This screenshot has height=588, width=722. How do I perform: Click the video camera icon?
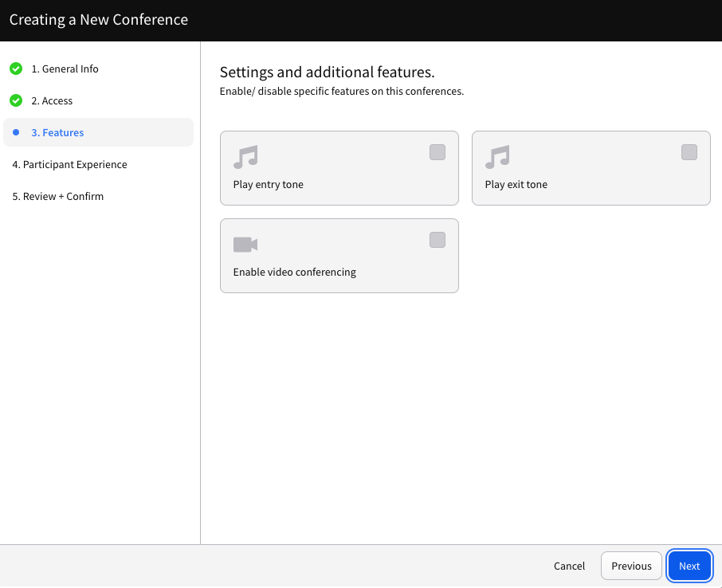click(x=245, y=245)
